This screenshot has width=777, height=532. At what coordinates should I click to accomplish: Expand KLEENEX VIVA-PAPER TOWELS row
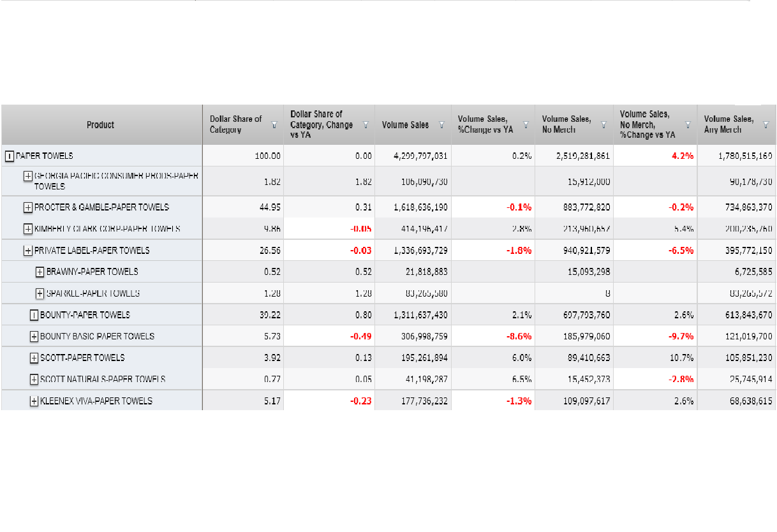(x=34, y=401)
